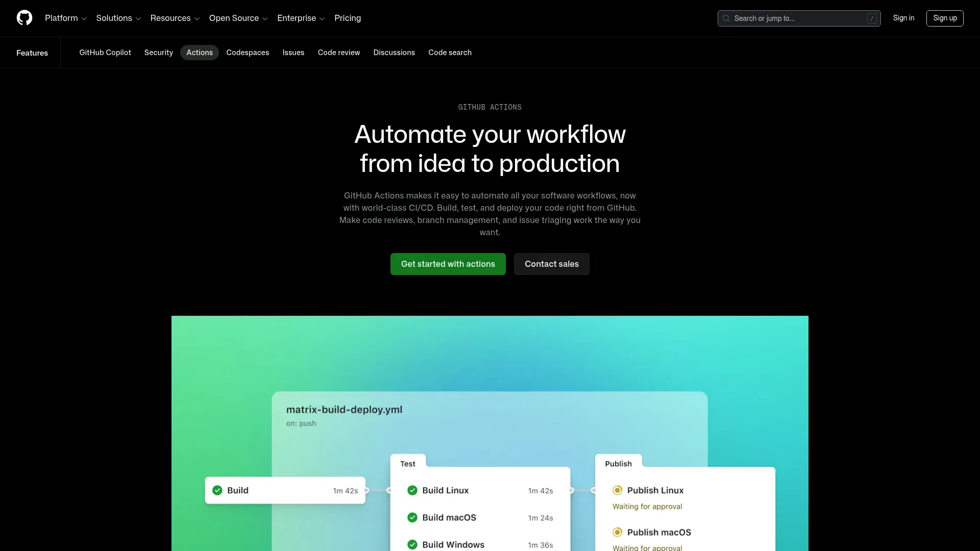Click the green check beside Build Windows
Viewport: 980px width, 551px height.
412,544
